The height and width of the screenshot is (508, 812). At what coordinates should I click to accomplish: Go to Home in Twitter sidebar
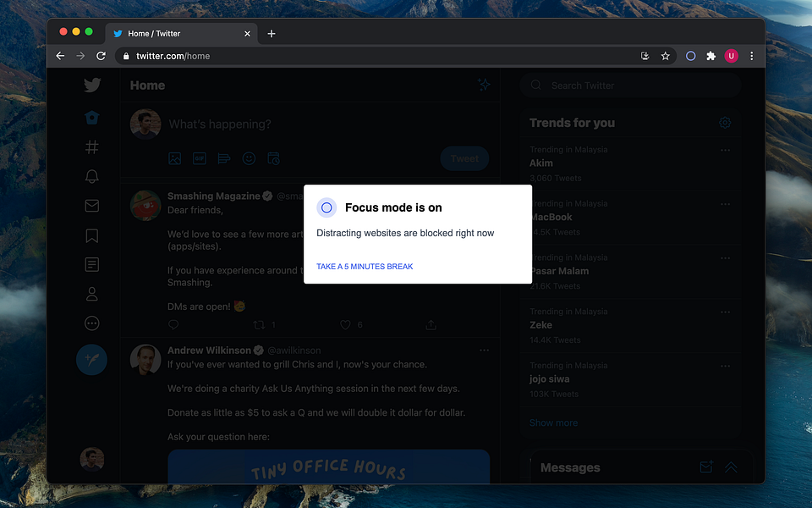pos(92,118)
